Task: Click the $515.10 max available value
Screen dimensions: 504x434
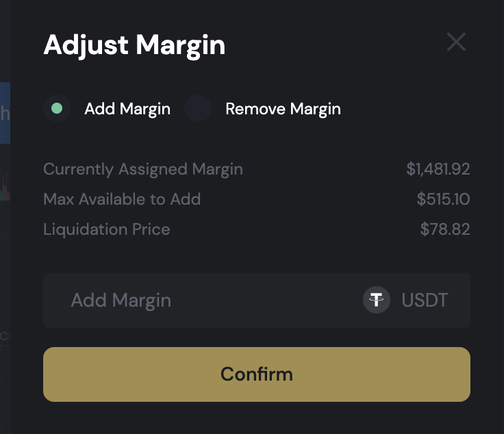Action: 443,199
